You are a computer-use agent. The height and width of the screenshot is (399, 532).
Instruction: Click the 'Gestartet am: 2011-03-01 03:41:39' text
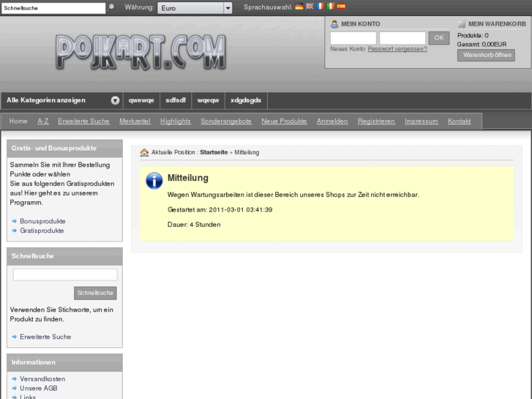click(220, 210)
